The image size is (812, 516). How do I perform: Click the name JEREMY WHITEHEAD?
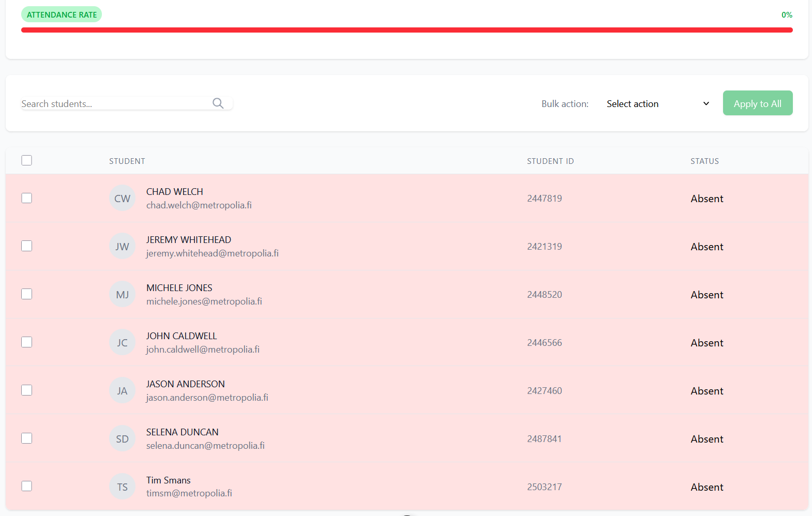189,240
